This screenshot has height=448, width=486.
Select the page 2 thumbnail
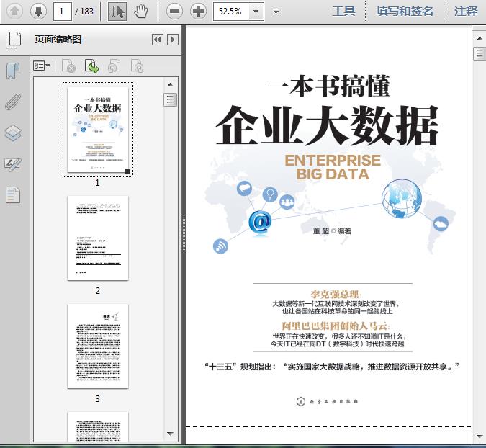(x=98, y=238)
